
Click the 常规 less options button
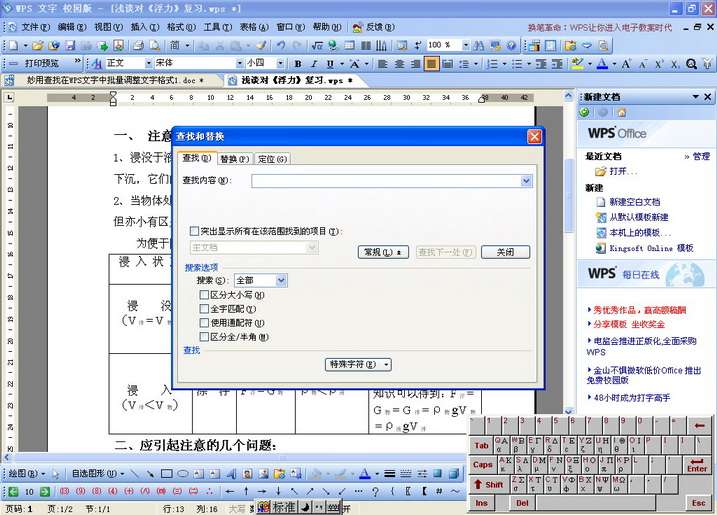pos(383,252)
